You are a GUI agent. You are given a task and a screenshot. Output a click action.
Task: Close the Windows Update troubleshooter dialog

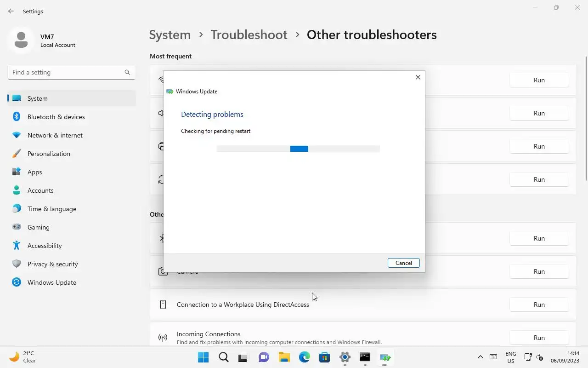[x=418, y=77]
